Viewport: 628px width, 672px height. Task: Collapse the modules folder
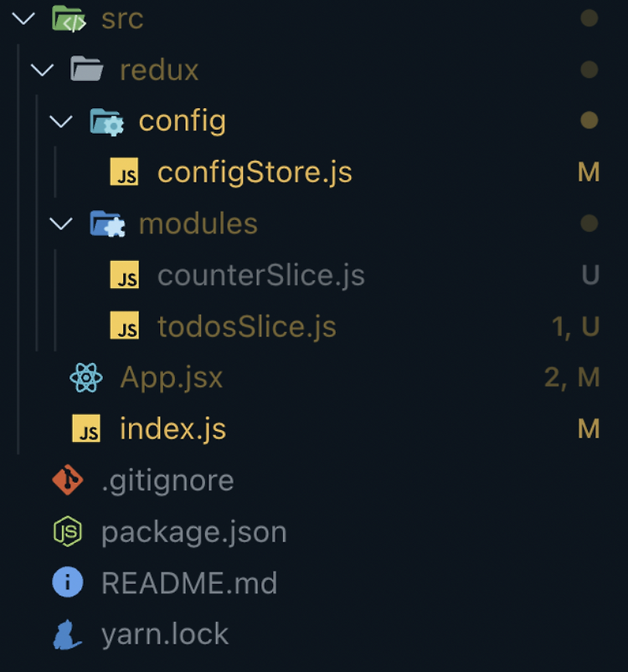[x=59, y=223]
